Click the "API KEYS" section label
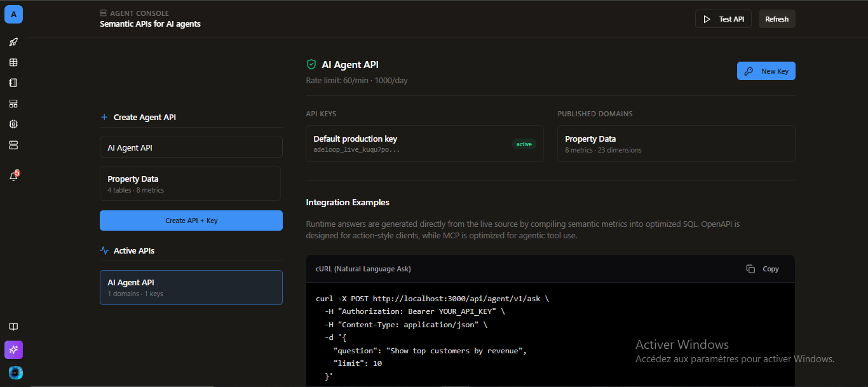Viewport: 868px width, 387px height. point(321,114)
